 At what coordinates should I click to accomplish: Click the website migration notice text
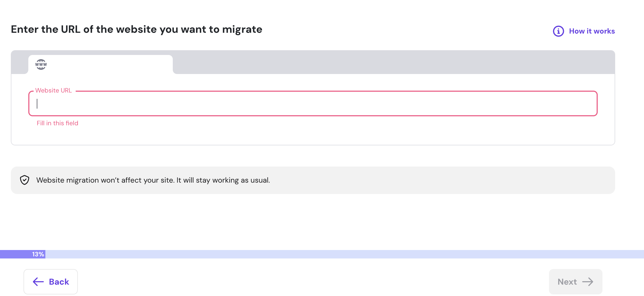[153, 180]
